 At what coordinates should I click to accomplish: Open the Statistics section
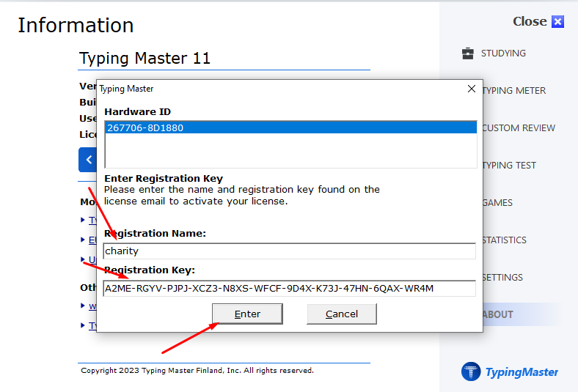click(x=505, y=240)
